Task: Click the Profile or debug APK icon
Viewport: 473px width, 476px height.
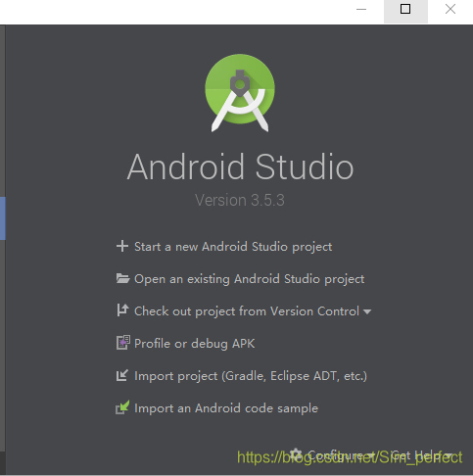Action: pyautogui.click(x=123, y=343)
